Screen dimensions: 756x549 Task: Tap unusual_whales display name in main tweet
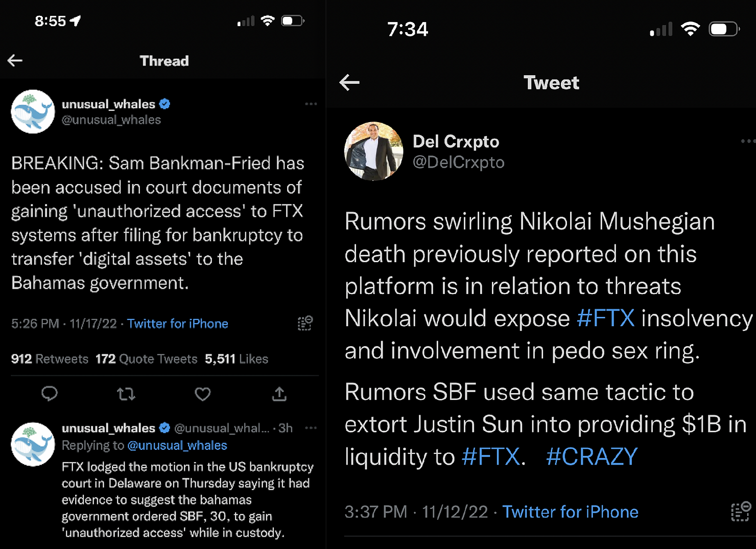click(x=108, y=104)
